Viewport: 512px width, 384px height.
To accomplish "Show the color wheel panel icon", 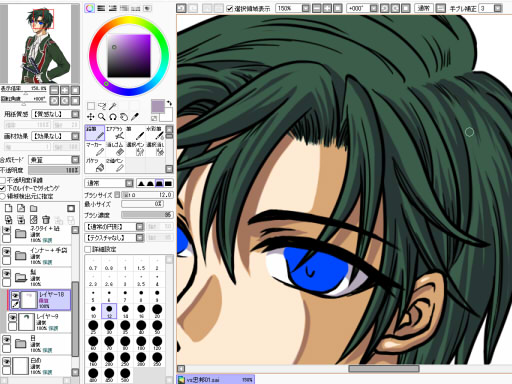I will click(89, 8).
